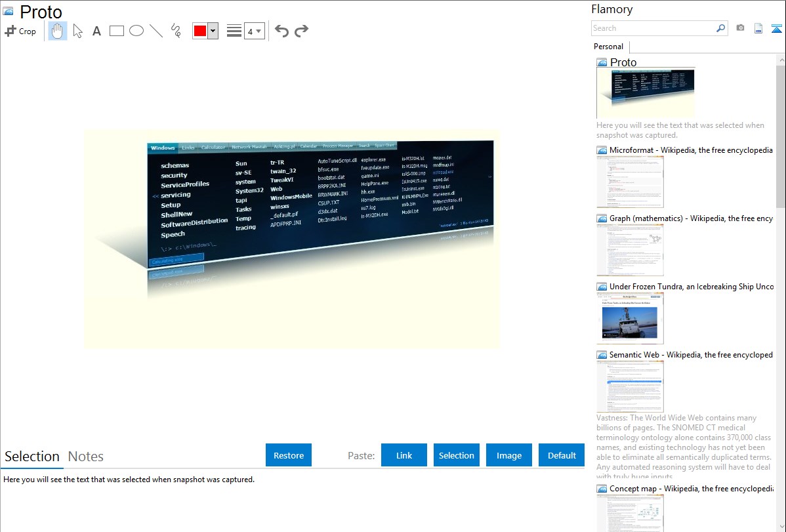Click the red color swatch

[200, 31]
